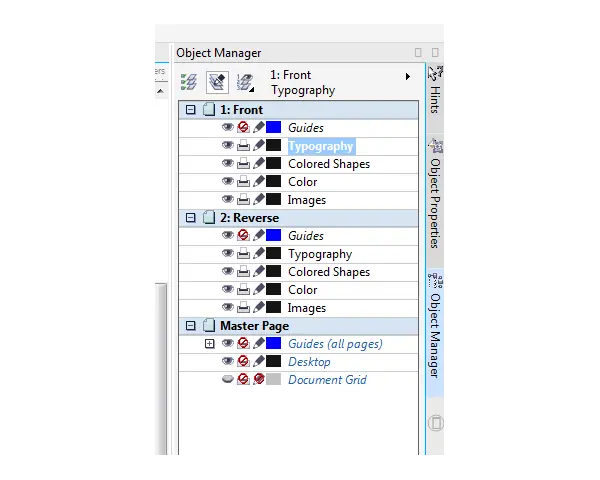Collapse the 1: Front page tree
600x480 pixels.
[x=190, y=110]
